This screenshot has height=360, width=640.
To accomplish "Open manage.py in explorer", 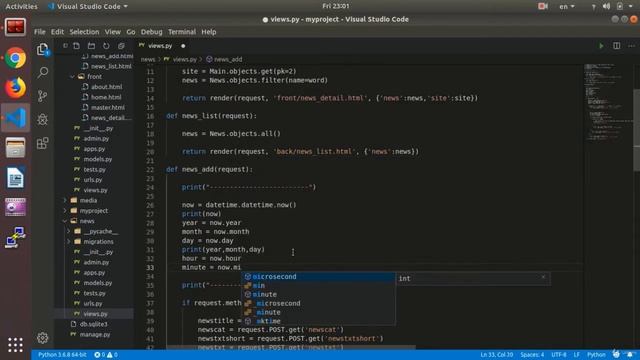I will click(95, 334).
